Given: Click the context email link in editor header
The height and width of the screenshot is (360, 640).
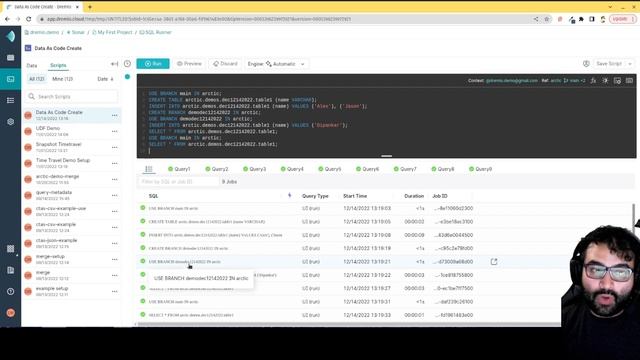Looking at the screenshot, I should (x=512, y=81).
